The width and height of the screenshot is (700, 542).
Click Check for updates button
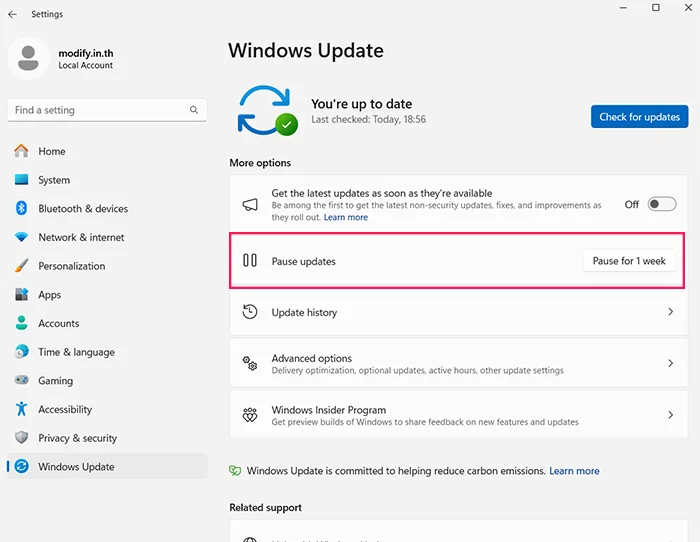pyautogui.click(x=639, y=117)
